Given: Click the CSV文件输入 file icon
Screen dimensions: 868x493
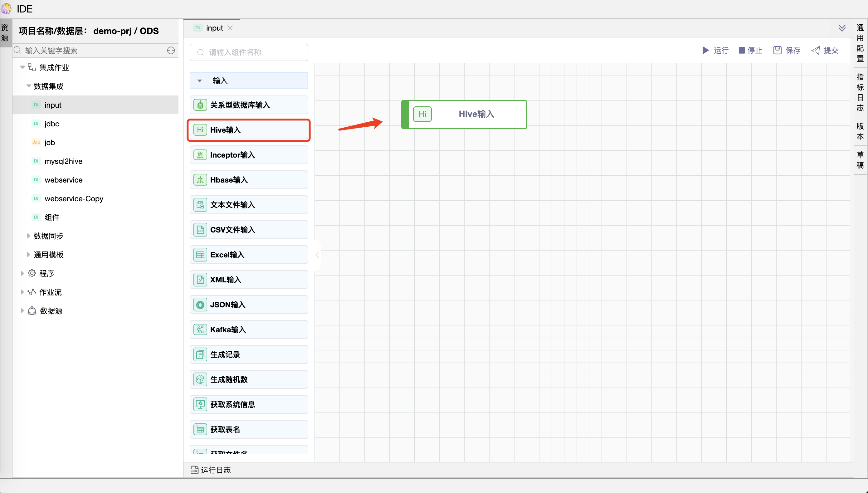Looking at the screenshot, I should point(200,230).
